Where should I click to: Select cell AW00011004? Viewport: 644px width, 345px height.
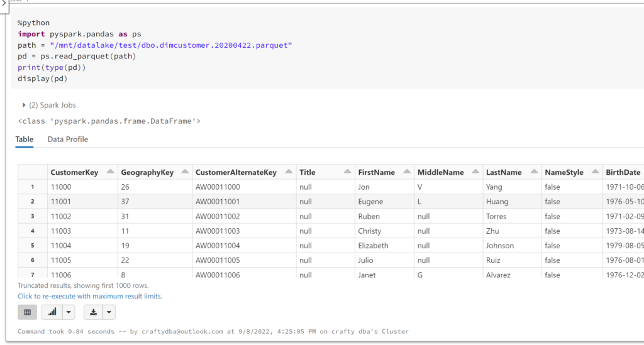(245, 246)
